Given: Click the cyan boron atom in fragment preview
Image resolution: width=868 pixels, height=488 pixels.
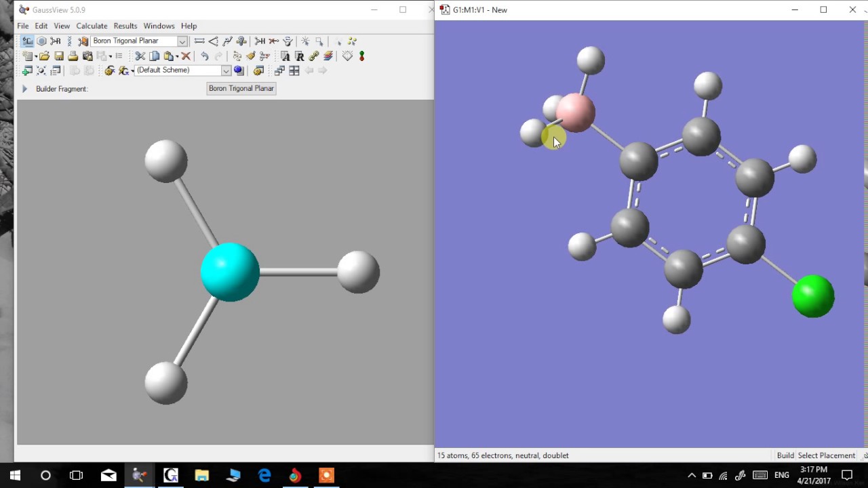Looking at the screenshot, I should click(230, 272).
